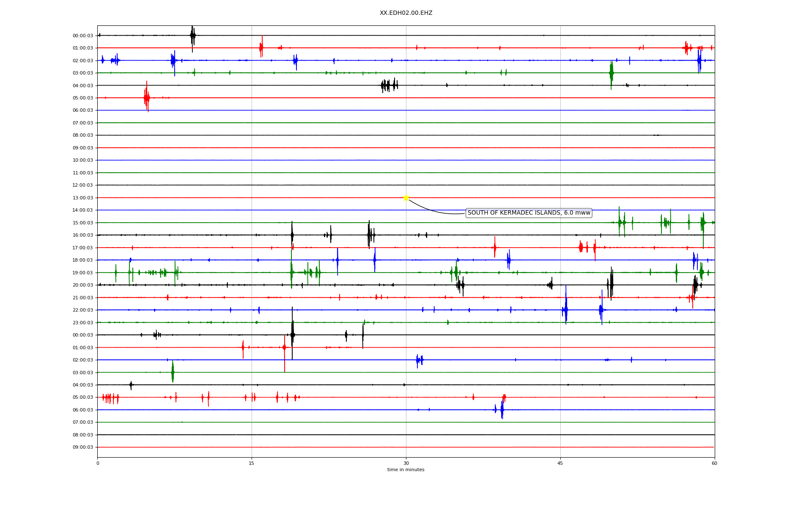Viewport: 812px width, 508px height.
Task: Click the 'time in minutes' axis label
Action: [406, 470]
